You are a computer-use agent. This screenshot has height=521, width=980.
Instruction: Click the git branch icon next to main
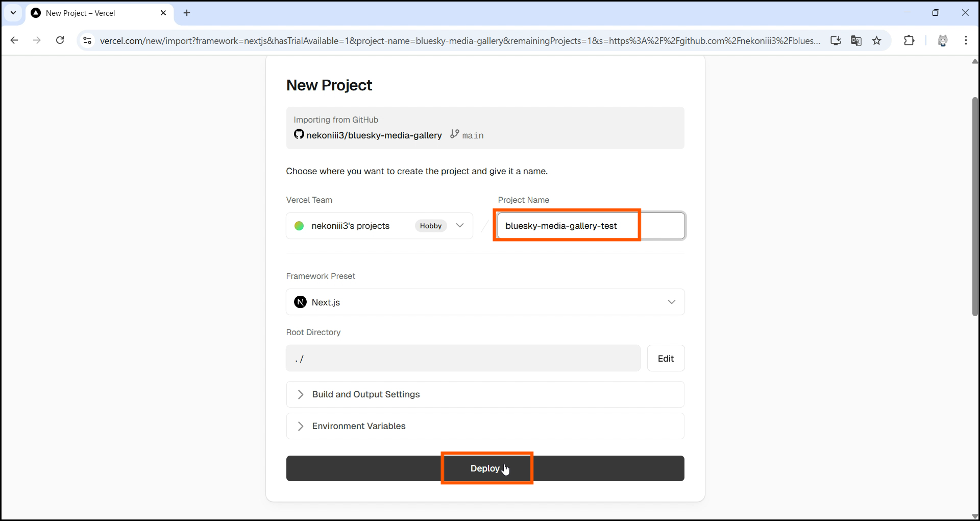point(455,134)
